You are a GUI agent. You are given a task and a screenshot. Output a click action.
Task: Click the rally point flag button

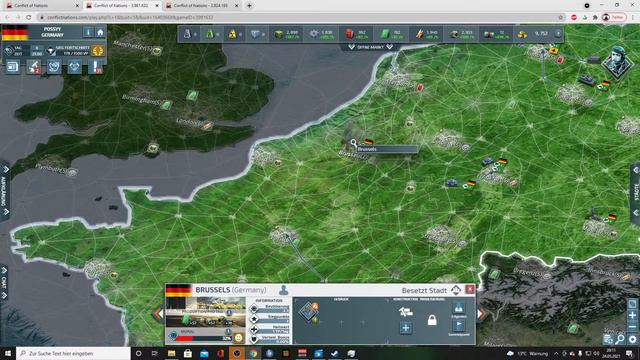pos(459,325)
